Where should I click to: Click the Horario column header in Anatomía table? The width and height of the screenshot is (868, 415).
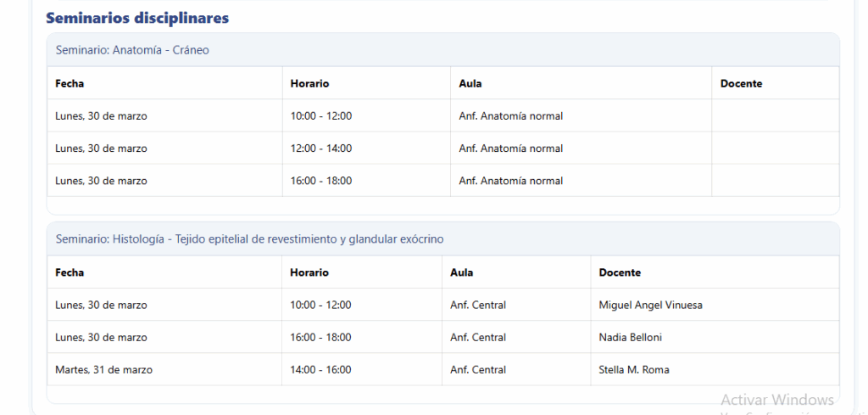(309, 83)
